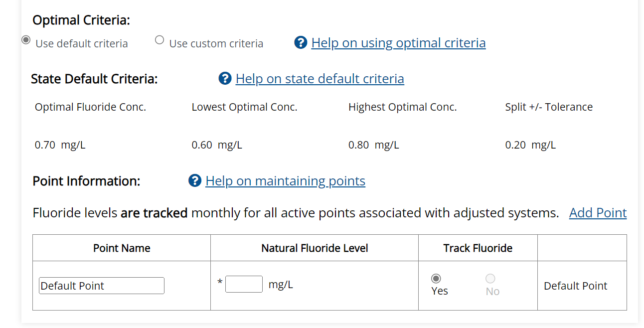The width and height of the screenshot is (644, 328).
Task: Click the Natural Fluoride Level column header
Action: coord(315,248)
